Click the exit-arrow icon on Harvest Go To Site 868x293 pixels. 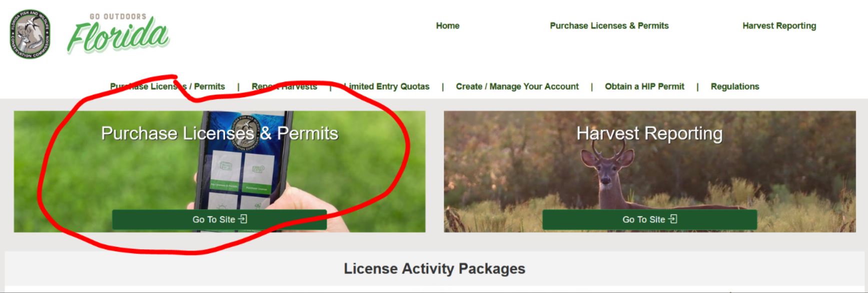[x=673, y=219]
